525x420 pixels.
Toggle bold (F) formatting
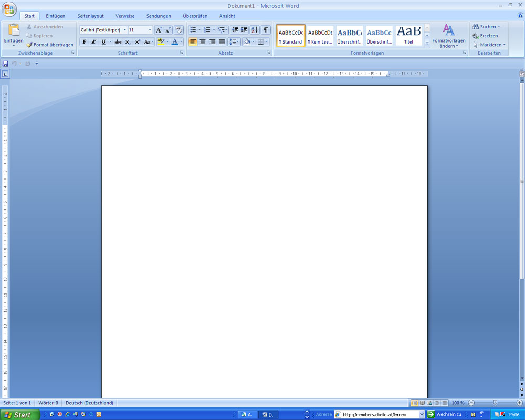(85, 42)
